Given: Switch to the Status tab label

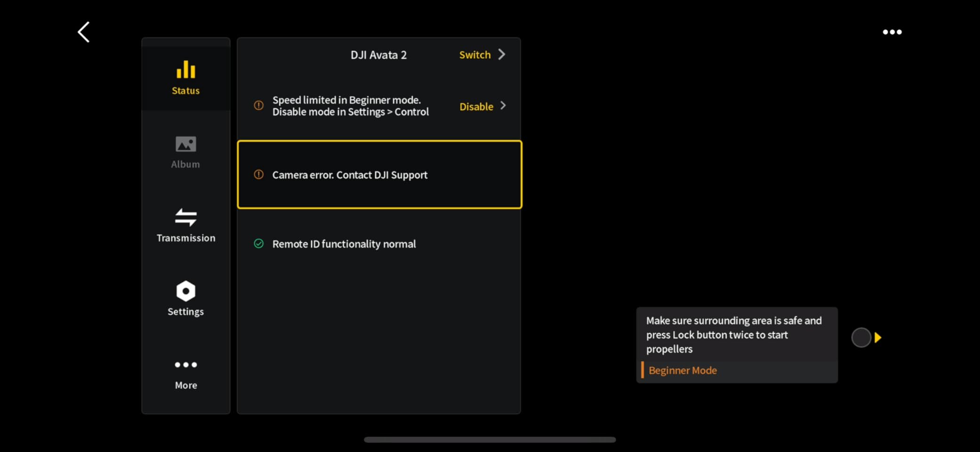Looking at the screenshot, I should (x=185, y=90).
